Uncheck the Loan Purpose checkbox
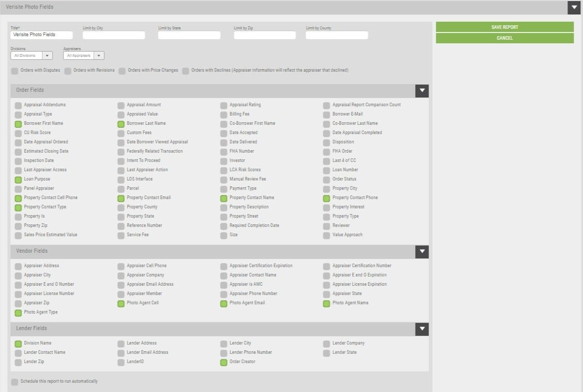This screenshot has height=392, width=583. [18, 179]
